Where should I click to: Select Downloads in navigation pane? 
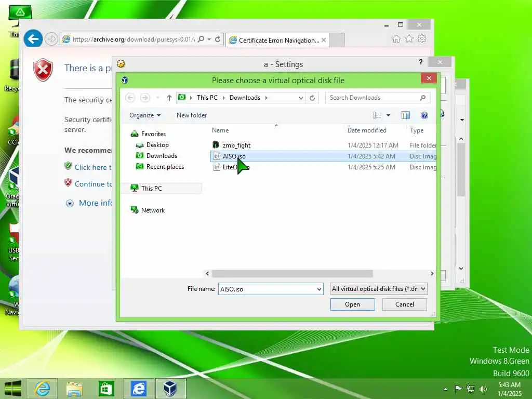click(162, 156)
